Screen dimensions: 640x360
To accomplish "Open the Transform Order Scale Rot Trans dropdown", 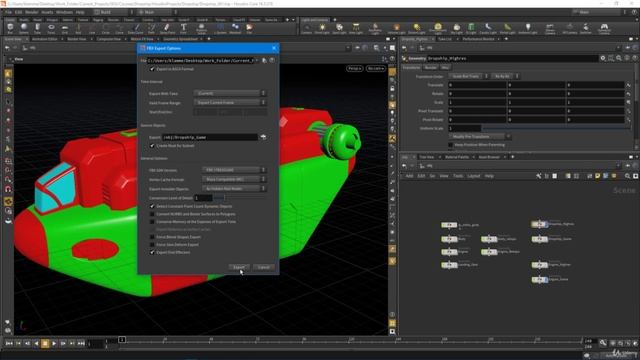I will pos(469,76).
